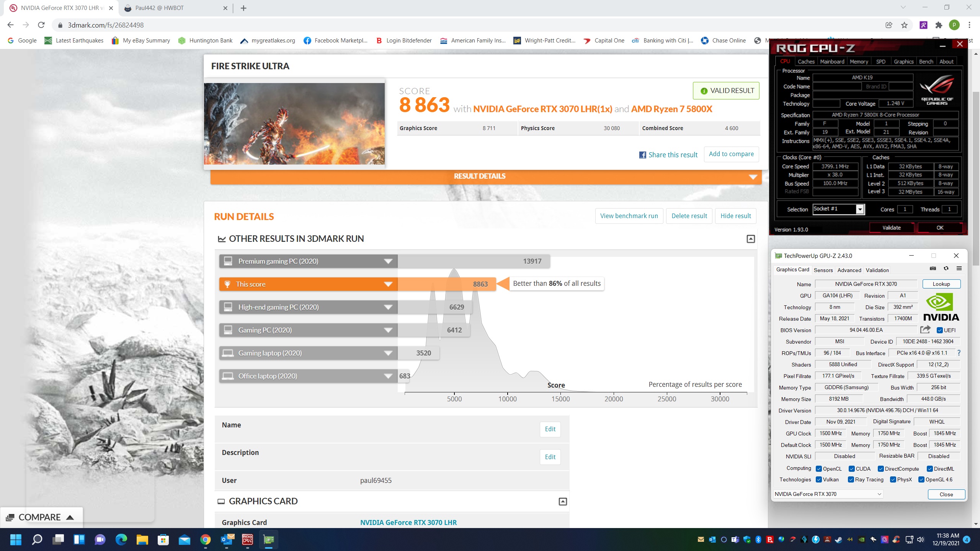Switch to the Mainboard tab in ROG CPU-Z

[x=832, y=62]
